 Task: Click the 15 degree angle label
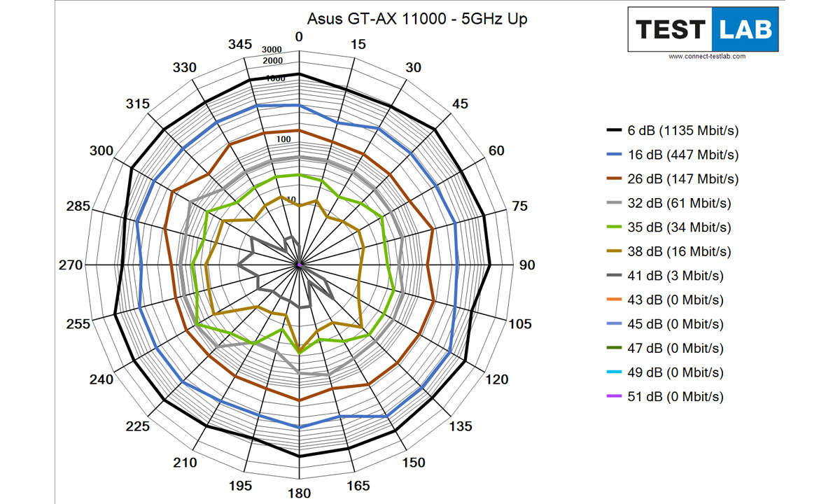pos(358,44)
